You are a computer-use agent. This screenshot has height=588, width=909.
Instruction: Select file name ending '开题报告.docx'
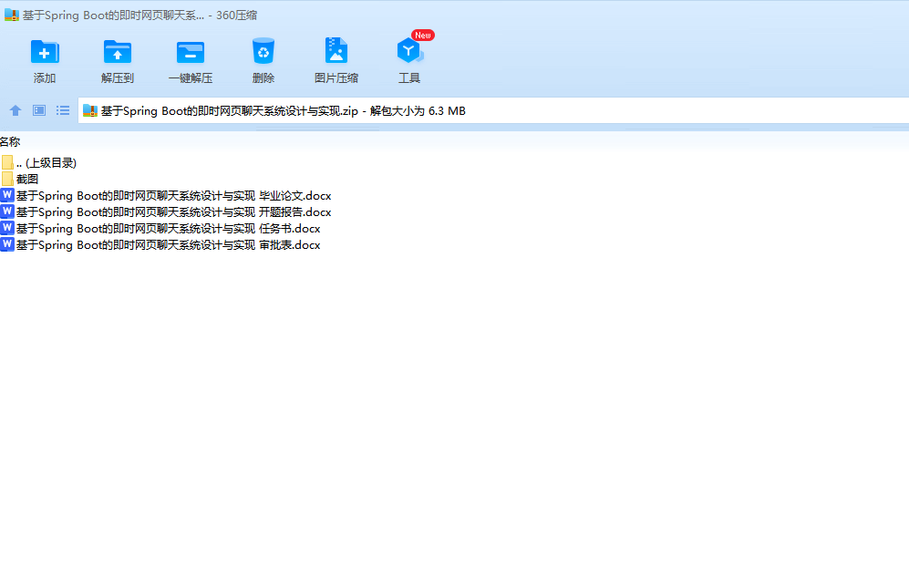pos(174,212)
